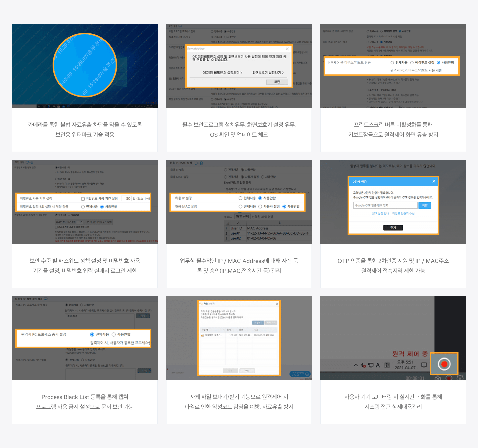Viewport: 478px width, 448px height.
Task: Check the 비밀번호 사용 기간 설정 checkbox
Action: pos(83,199)
